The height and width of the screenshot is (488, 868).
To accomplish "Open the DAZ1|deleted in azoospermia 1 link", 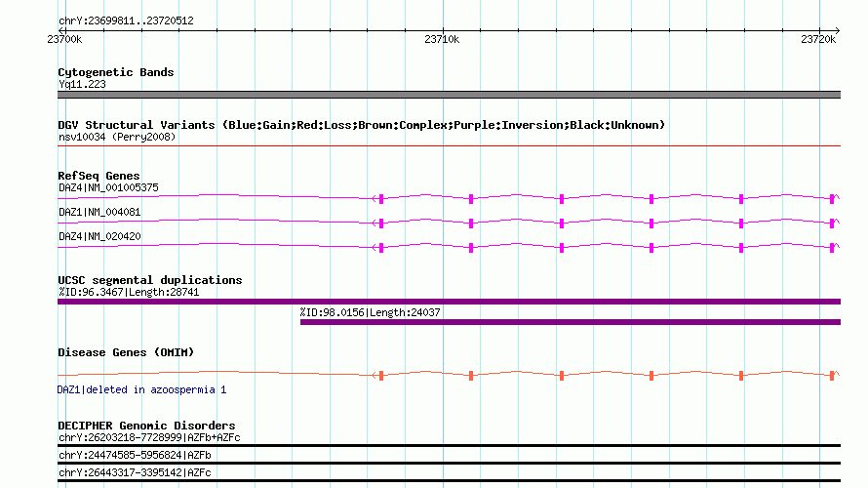I will tap(141, 390).
